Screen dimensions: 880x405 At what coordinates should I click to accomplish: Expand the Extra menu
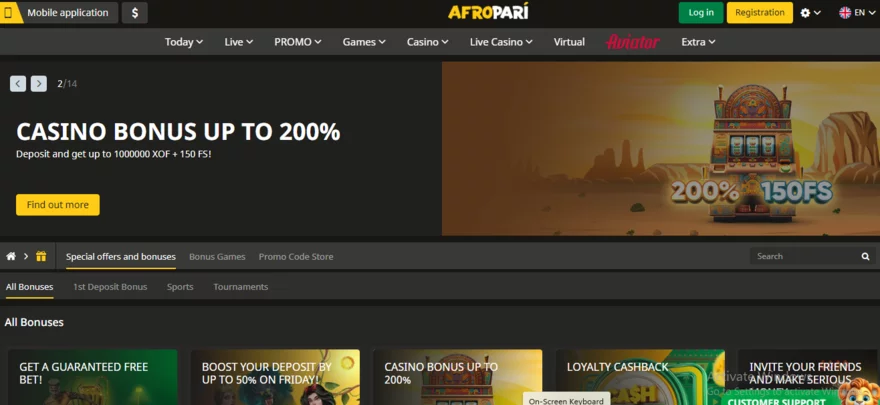[698, 42]
